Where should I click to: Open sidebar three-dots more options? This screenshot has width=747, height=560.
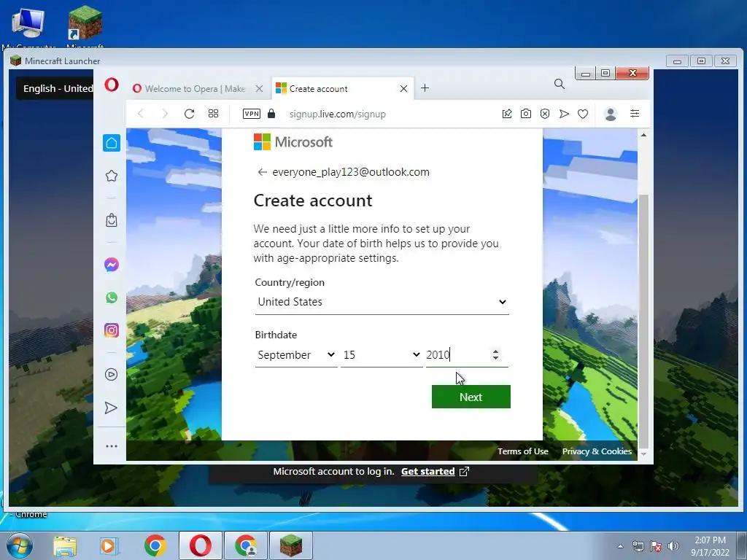coord(112,446)
